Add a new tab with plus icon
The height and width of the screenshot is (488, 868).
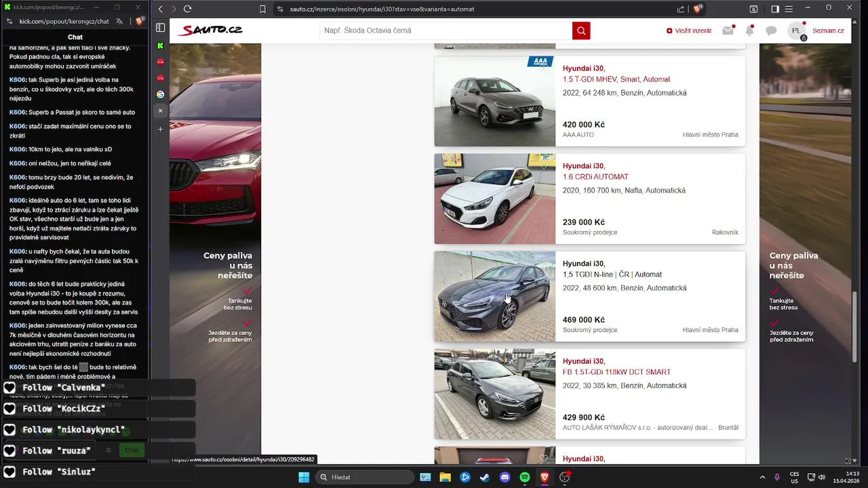point(161,129)
